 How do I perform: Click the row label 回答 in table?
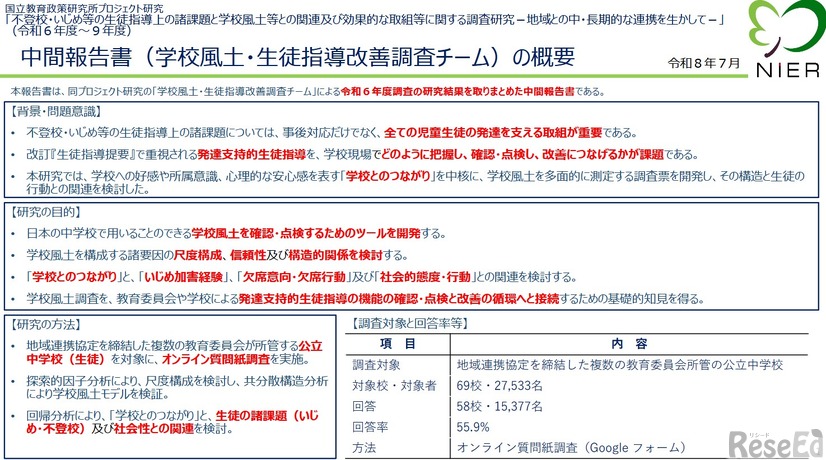(364, 406)
